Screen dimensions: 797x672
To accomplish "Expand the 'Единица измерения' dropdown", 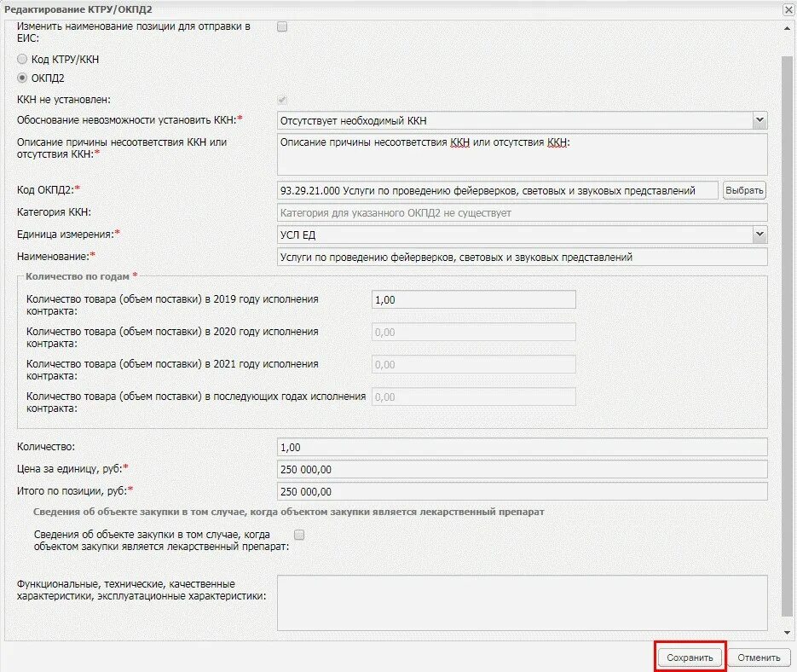I will [759, 235].
